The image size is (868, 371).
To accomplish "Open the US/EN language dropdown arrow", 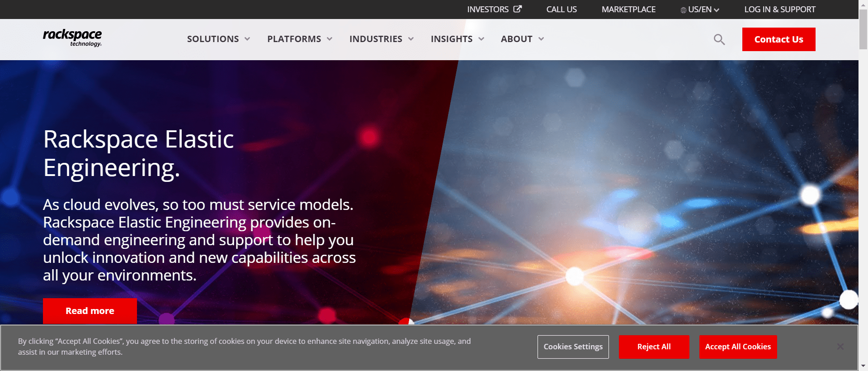I will [x=717, y=10].
